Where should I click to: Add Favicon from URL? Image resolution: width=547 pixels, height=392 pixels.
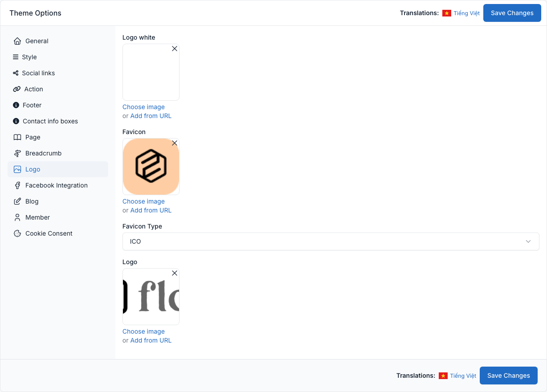click(x=151, y=210)
